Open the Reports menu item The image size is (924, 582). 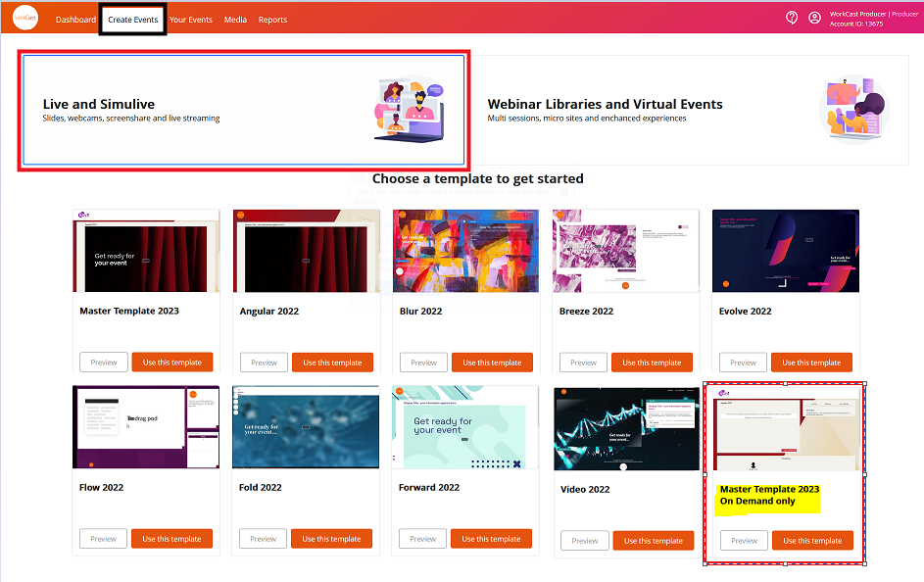[272, 20]
